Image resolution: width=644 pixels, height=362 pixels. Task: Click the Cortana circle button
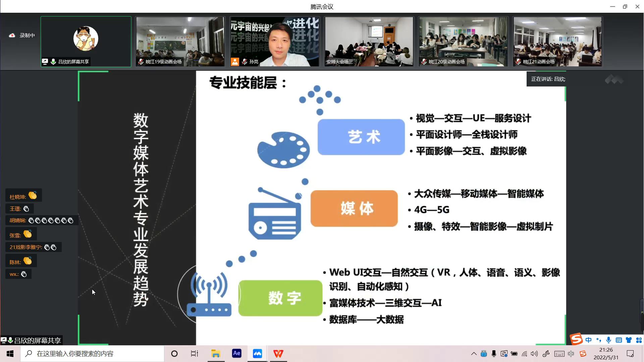174,353
